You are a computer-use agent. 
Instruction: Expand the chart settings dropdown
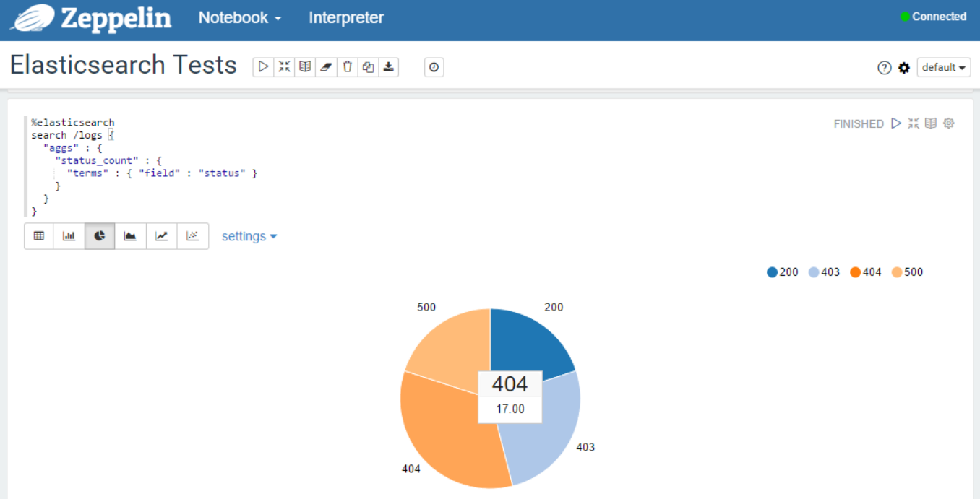pyautogui.click(x=249, y=237)
